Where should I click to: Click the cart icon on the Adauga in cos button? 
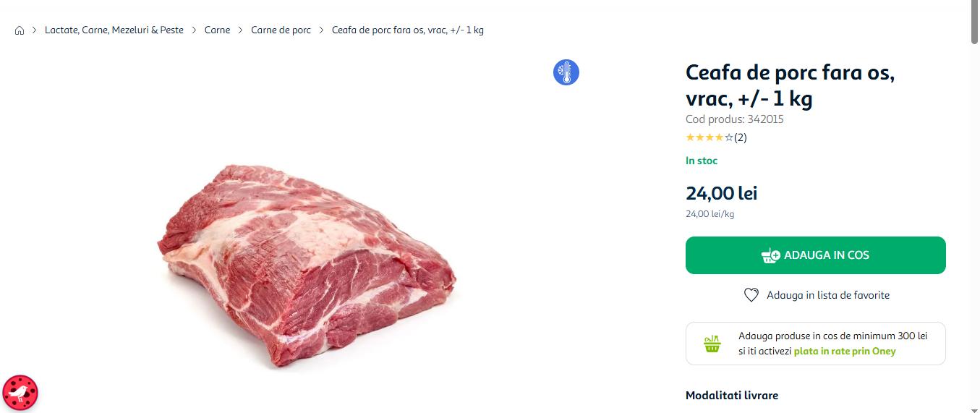coord(770,255)
